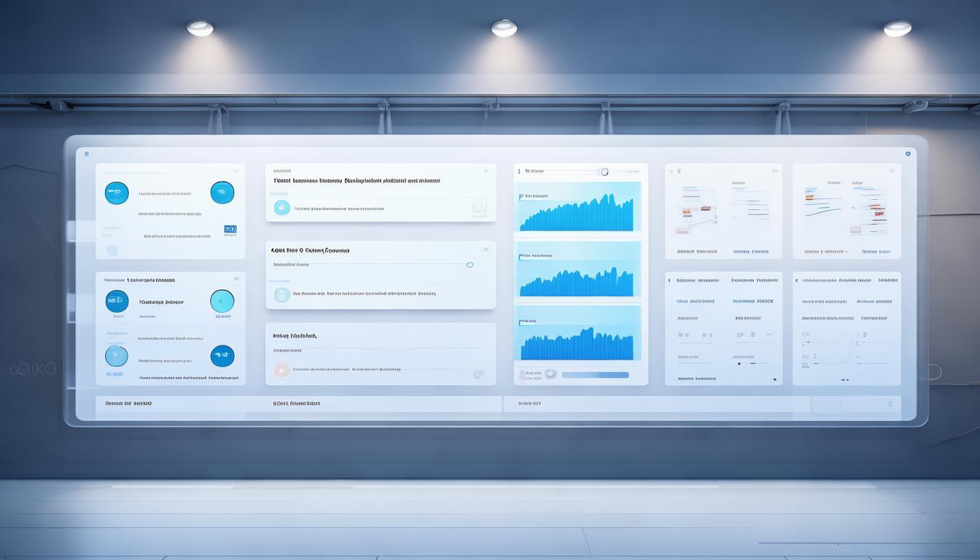Click the top-right blue circle icon in the first card
Image resolution: width=980 pixels, height=560 pixels.
pos(222,192)
